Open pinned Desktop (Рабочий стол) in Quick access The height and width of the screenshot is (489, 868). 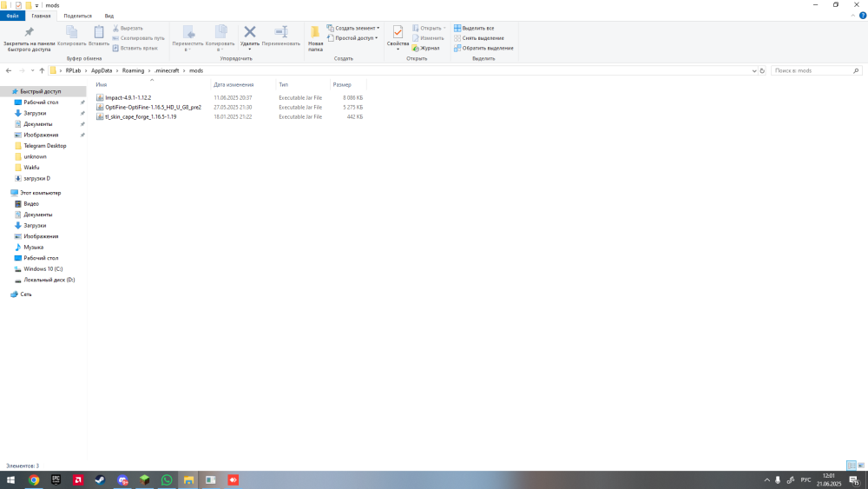click(41, 102)
